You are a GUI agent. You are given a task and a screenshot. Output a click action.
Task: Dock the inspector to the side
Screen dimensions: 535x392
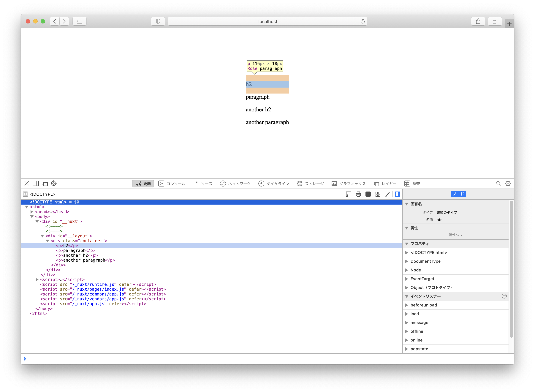click(x=36, y=183)
